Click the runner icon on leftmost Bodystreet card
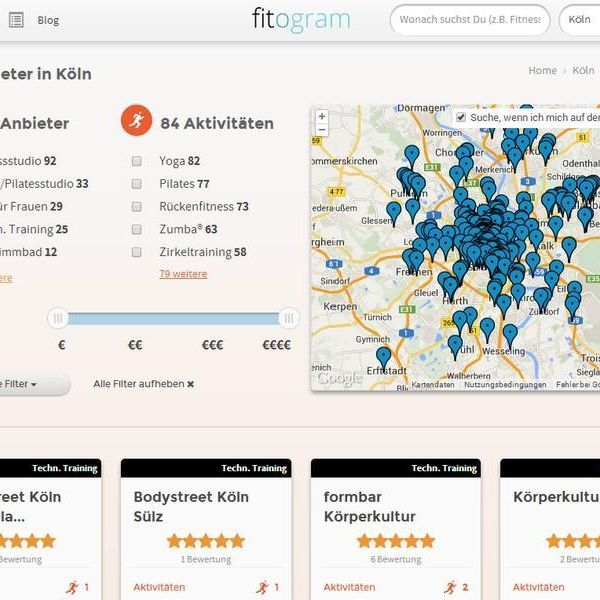 (72, 587)
